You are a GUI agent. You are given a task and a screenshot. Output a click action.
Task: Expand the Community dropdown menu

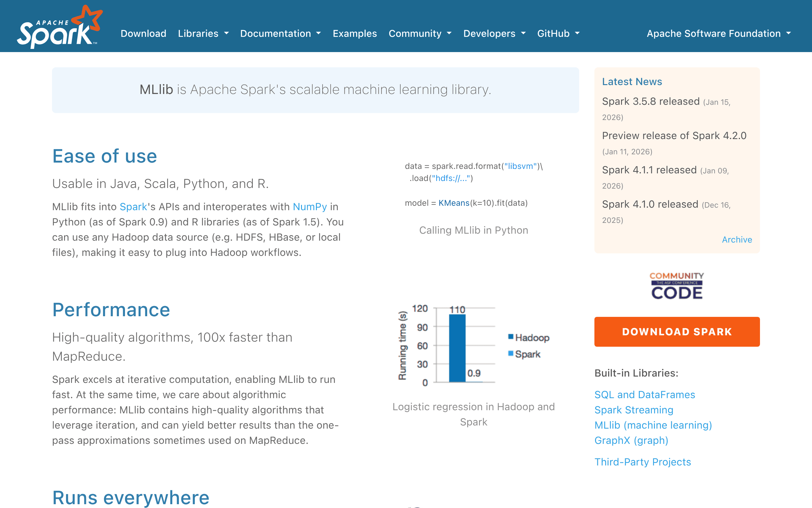click(x=420, y=33)
